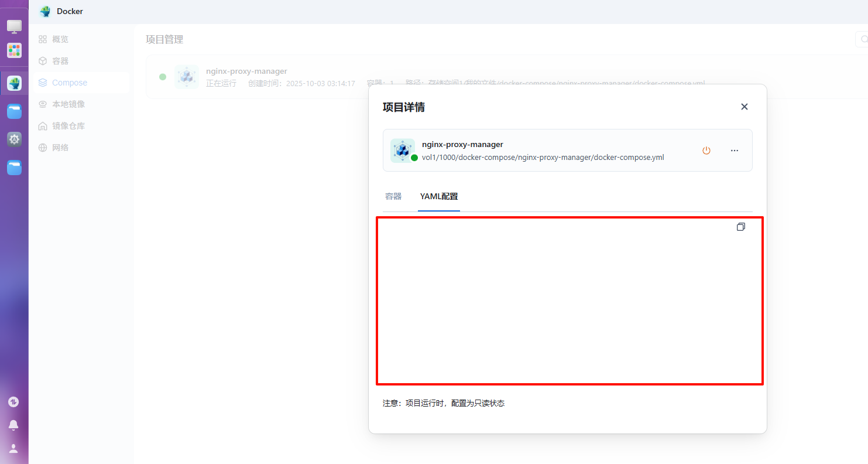
Task: Open the user account icon in the dock
Action: [13, 448]
